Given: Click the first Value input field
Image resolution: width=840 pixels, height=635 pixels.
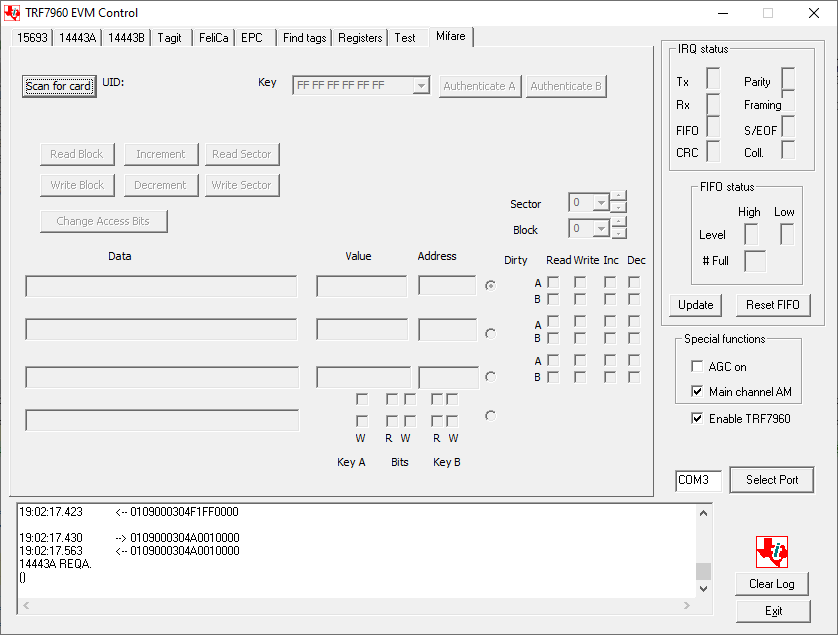Looking at the screenshot, I should tap(362, 286).
